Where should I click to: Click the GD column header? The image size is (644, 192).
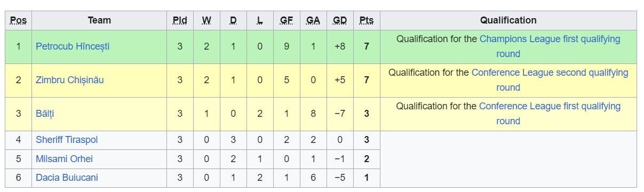point(340,21)
